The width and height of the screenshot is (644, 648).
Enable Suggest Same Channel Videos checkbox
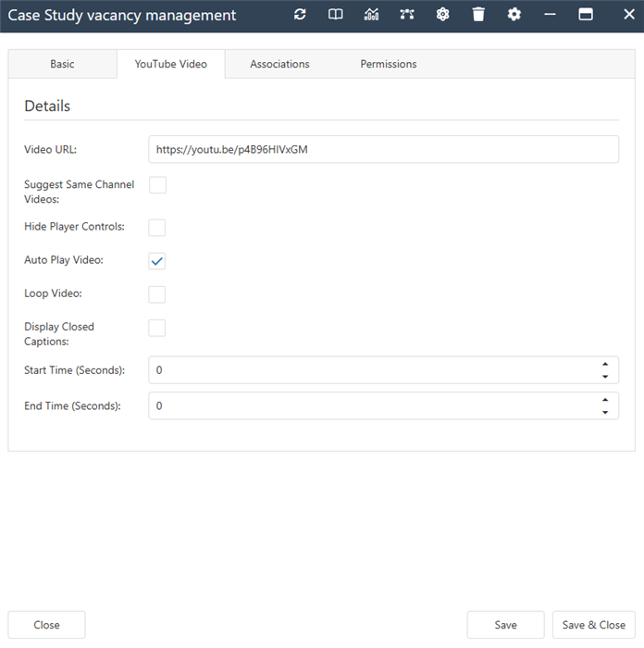click(x=158, y=185)
